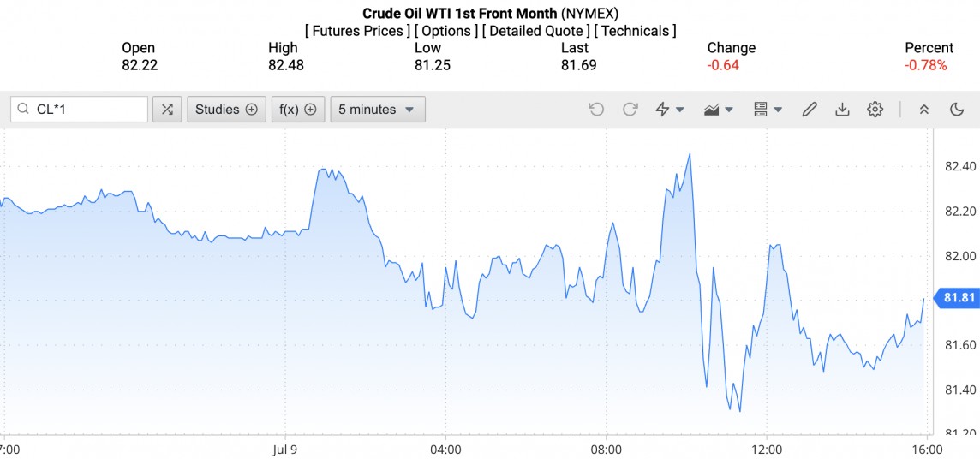
Task: Expand the 5 minutes interval dropdown
Action: coord(377,110)
